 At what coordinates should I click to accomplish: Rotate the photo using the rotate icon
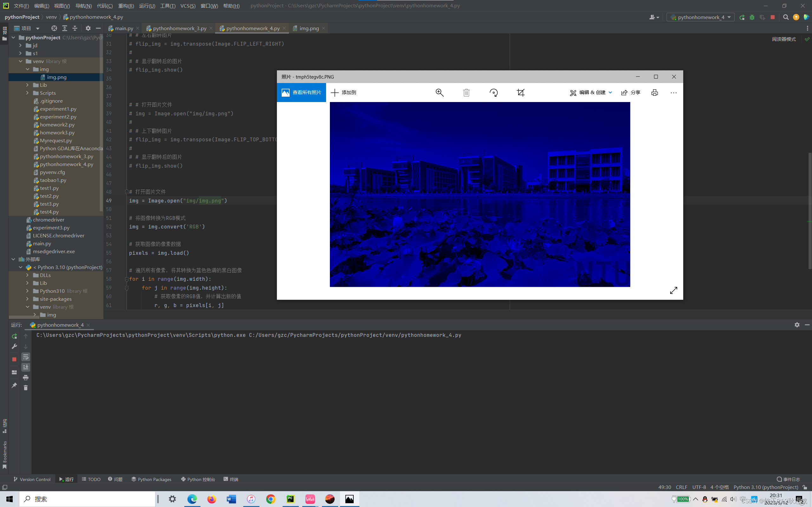click(x=494, y=93)
